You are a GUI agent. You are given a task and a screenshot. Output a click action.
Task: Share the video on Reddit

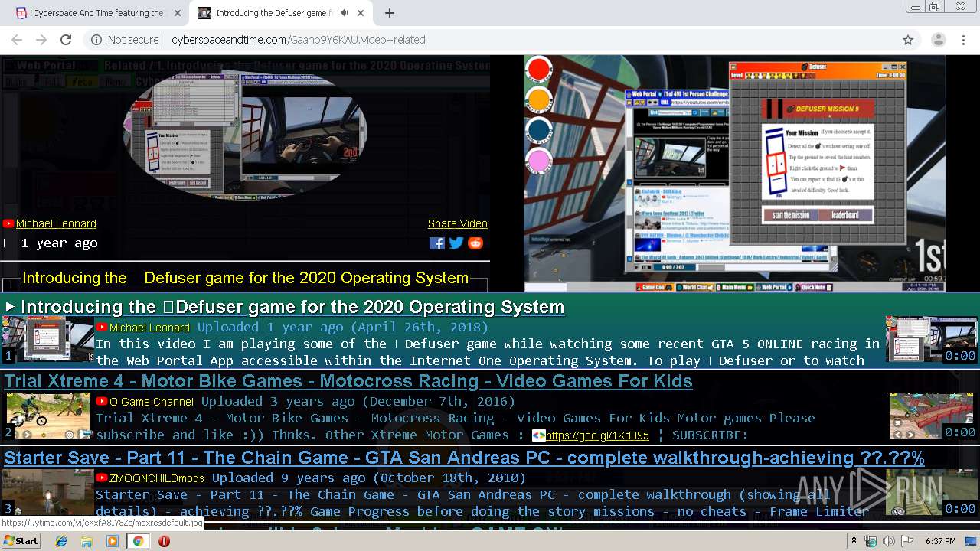click(475, 243)
